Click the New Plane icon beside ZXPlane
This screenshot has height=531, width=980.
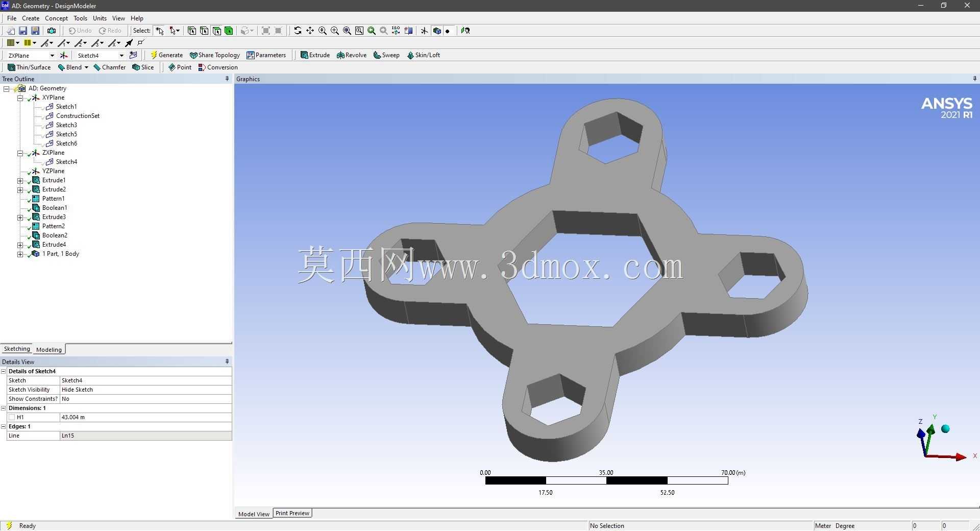[64, 55]
